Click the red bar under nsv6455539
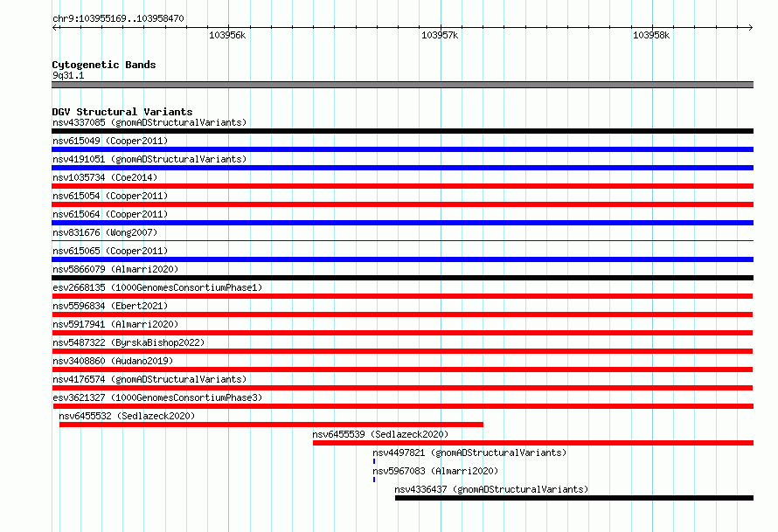 533,443
